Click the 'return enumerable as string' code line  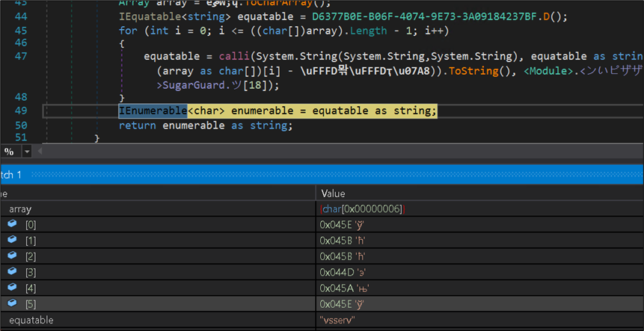tap(205, 125)
